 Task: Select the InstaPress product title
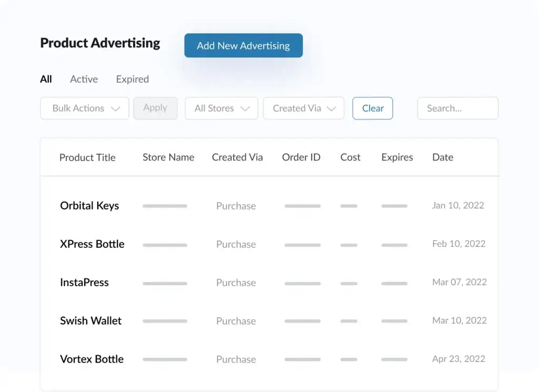pos(84,283)
